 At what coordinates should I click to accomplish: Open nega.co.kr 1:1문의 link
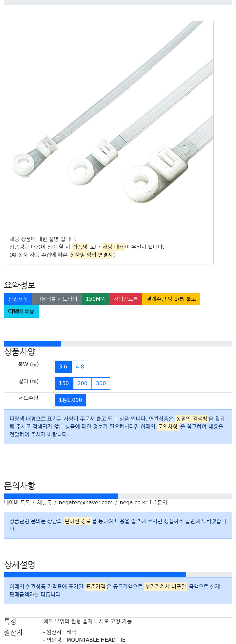(x=143, y=503)
